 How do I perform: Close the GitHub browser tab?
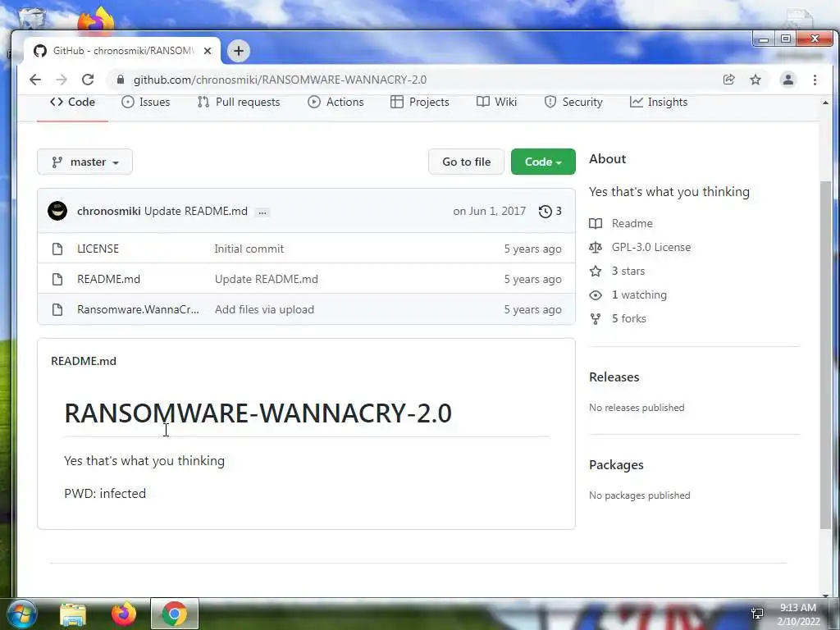[x=208, y=51]
